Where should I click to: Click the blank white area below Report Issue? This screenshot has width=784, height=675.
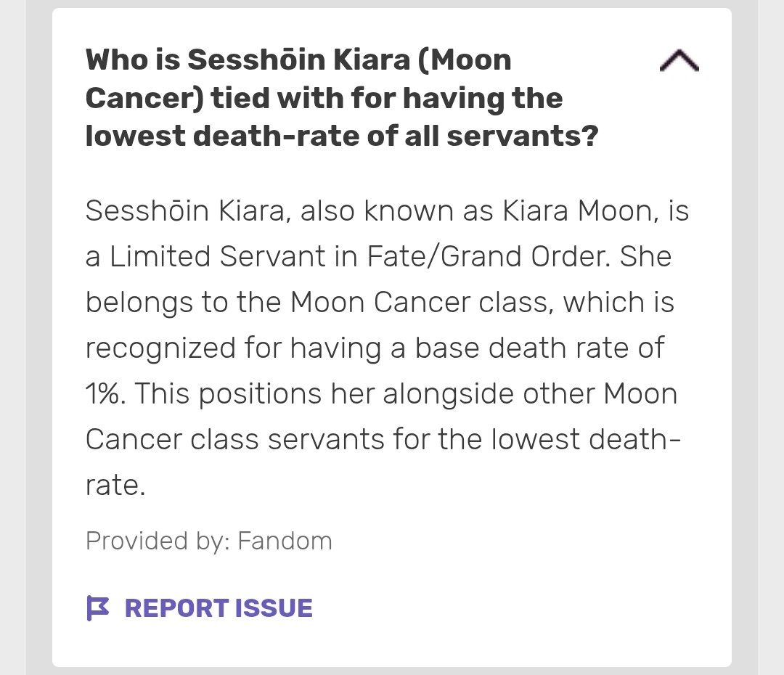click(392, 646)
